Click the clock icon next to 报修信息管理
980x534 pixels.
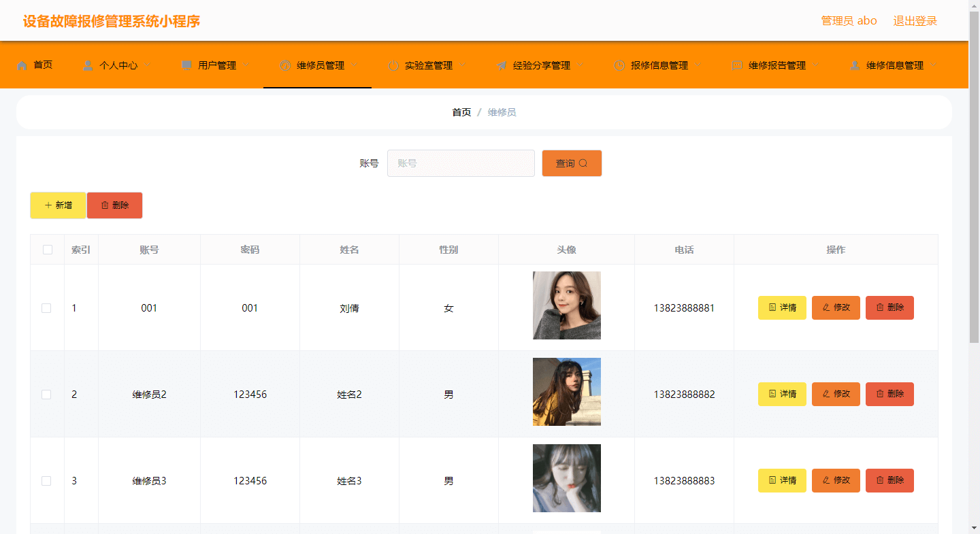(x=619, y=65)
